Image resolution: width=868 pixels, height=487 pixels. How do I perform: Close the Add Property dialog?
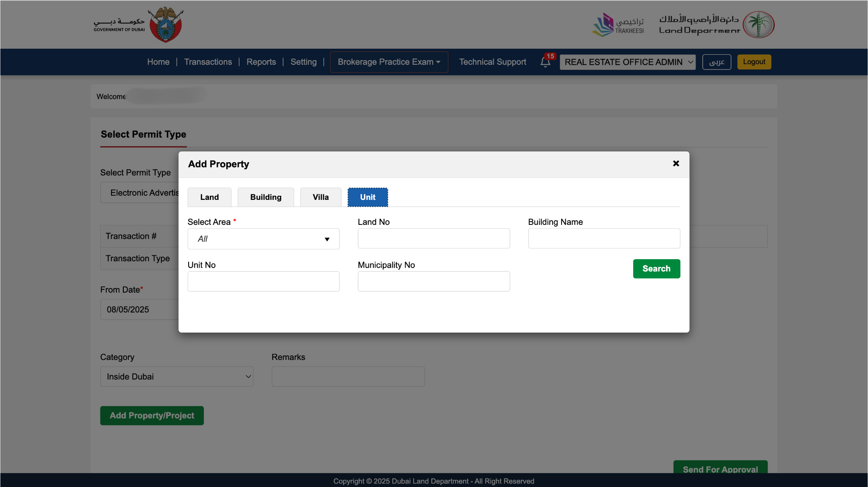click(676, 163)
